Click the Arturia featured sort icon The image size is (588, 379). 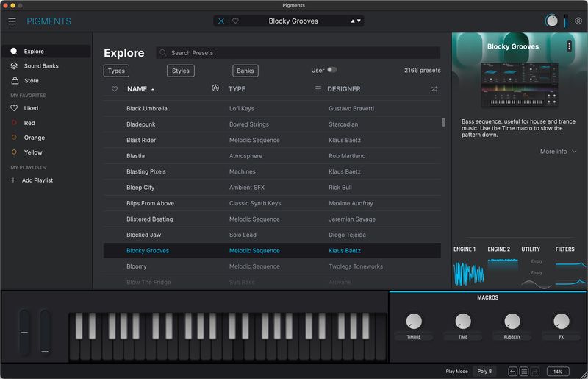pyautogui.click(x=215, y=88)
